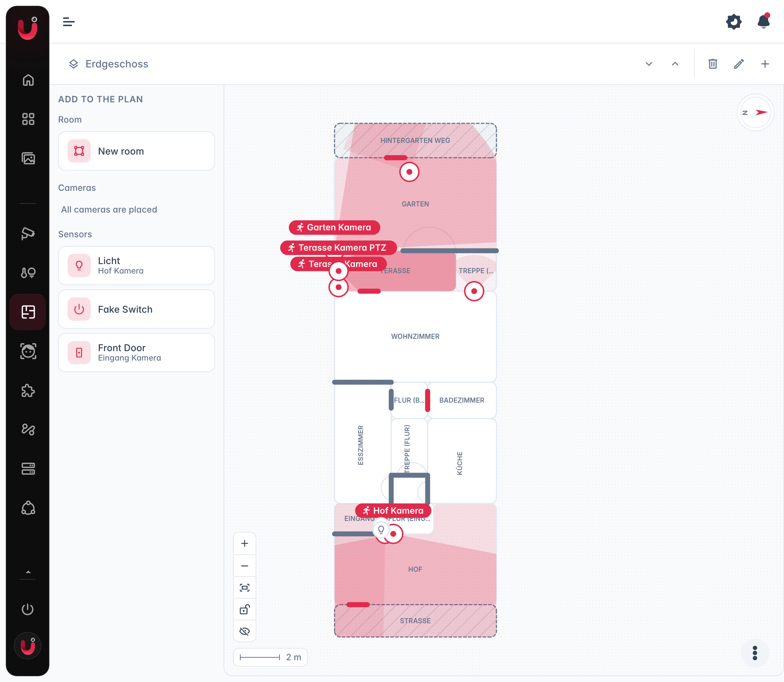The width and height of the screenshot is (784, 682).
Task: Select Erdgeschoss floor title
Action: (117, 64)
